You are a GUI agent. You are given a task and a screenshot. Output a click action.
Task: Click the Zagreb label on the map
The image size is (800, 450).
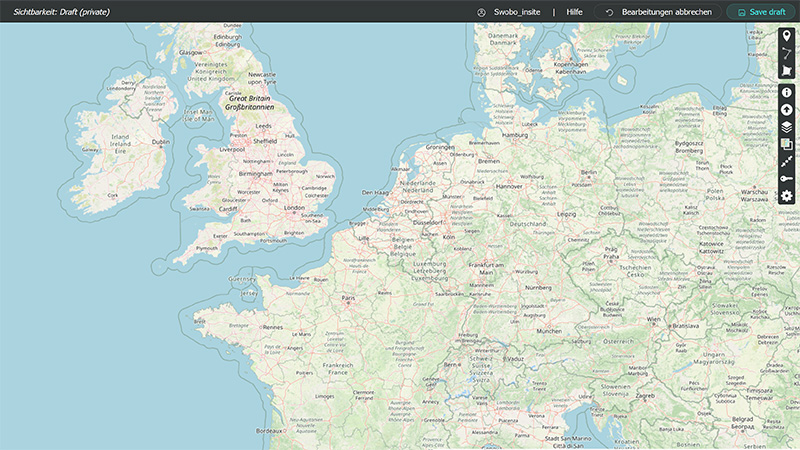coord(645,395)
